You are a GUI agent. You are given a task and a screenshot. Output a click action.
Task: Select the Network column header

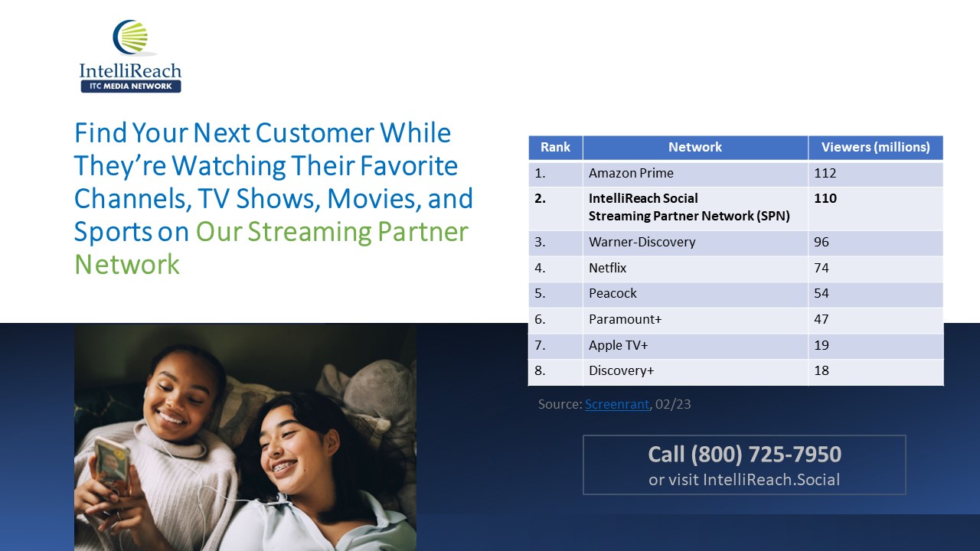[695, 147]
